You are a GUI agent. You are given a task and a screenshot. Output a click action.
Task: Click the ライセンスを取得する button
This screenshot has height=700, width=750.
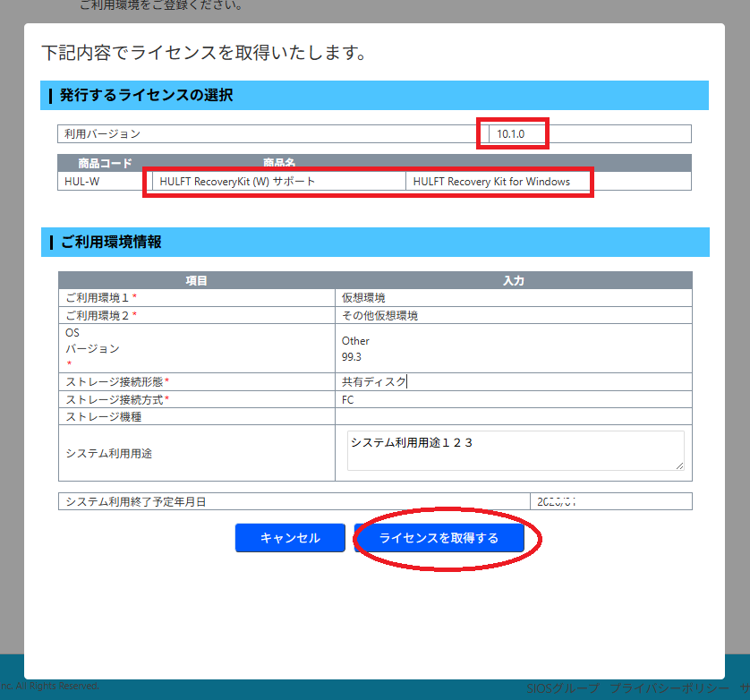[439, 538]
